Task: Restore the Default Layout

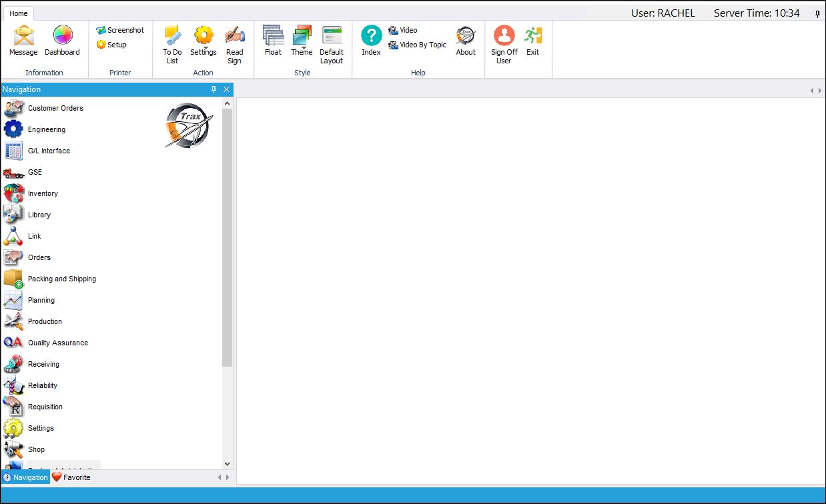Action: pos(332,45)
